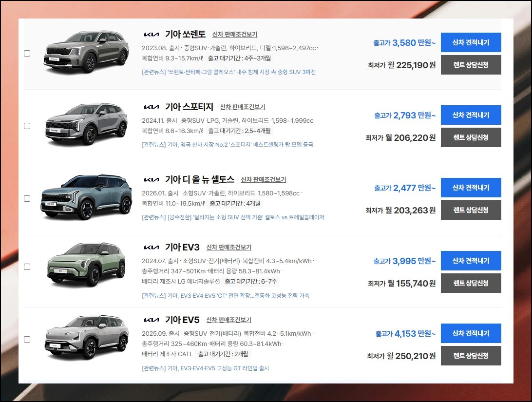
Task: Open the 기아 스포티지 car thumbnail
Action: pyautogui.click(x=86, y=125)
